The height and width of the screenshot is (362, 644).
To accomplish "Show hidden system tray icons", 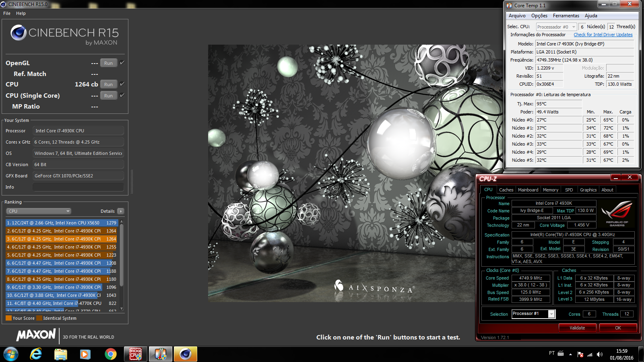I will point(570,354).
